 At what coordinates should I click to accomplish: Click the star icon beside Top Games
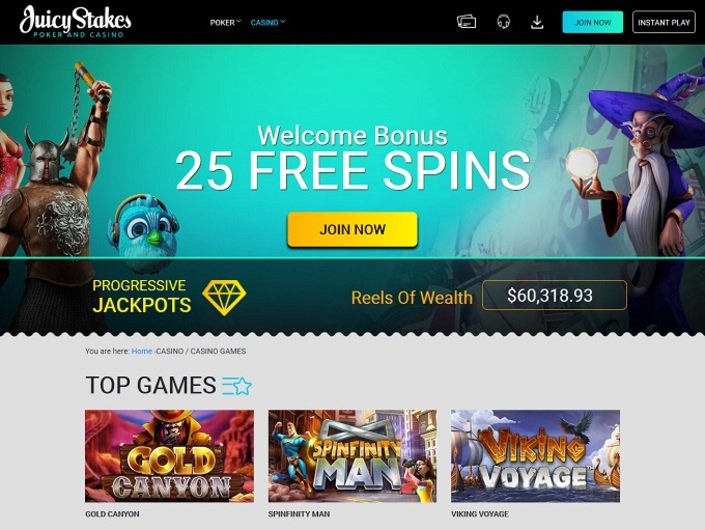[x=237, y=386]
